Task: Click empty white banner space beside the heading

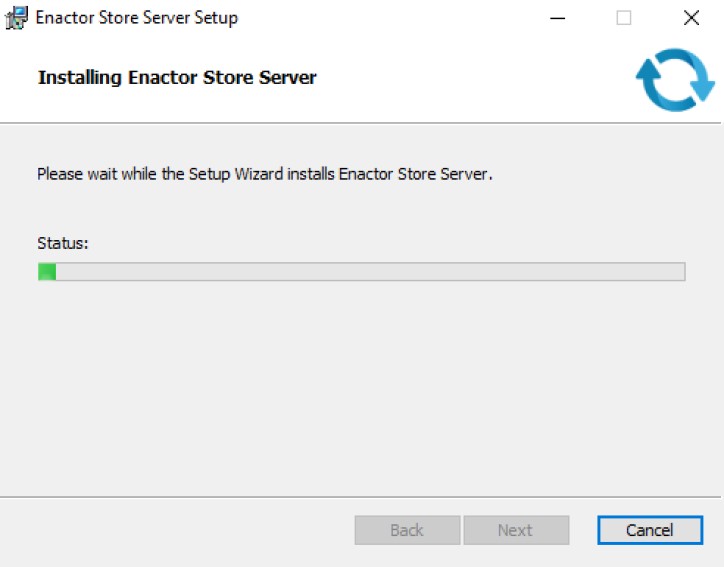Action: click(x=470, y=78)
